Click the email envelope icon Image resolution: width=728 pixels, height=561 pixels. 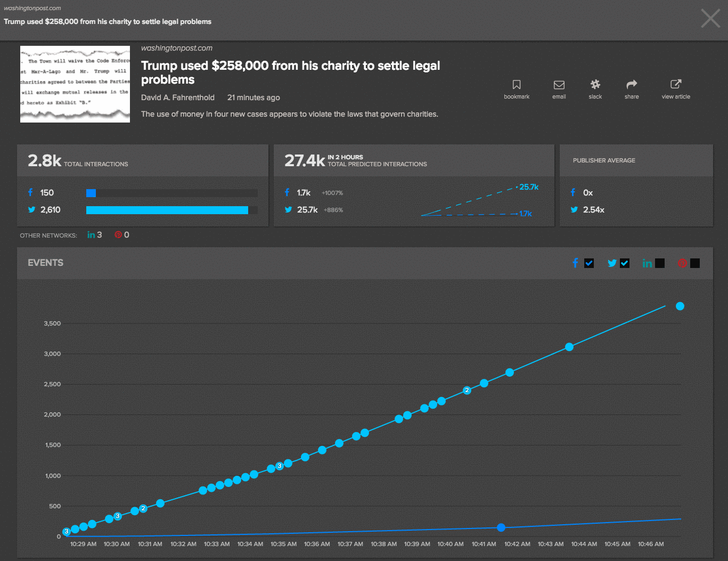tap(559, 85)
